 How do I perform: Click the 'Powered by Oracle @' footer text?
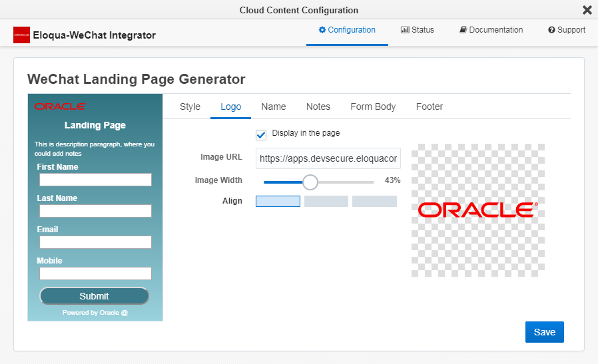[95, 313]
